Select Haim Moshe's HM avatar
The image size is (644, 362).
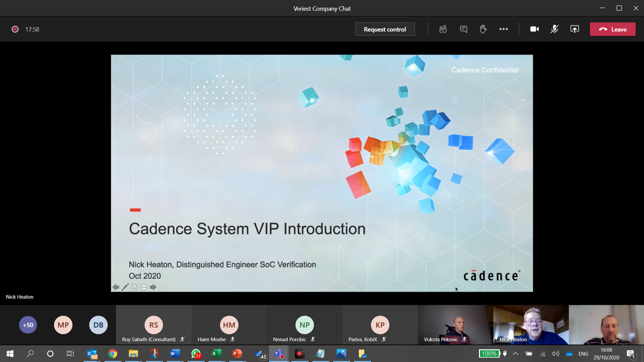229,325
